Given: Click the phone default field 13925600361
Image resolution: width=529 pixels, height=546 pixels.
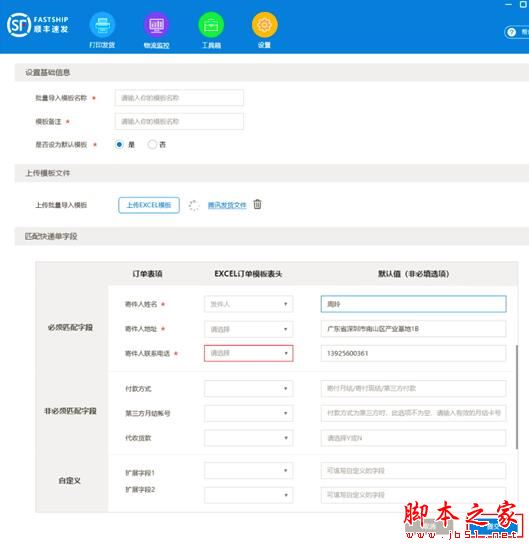Looking at the screenshot, I should (x=413, y=353).
